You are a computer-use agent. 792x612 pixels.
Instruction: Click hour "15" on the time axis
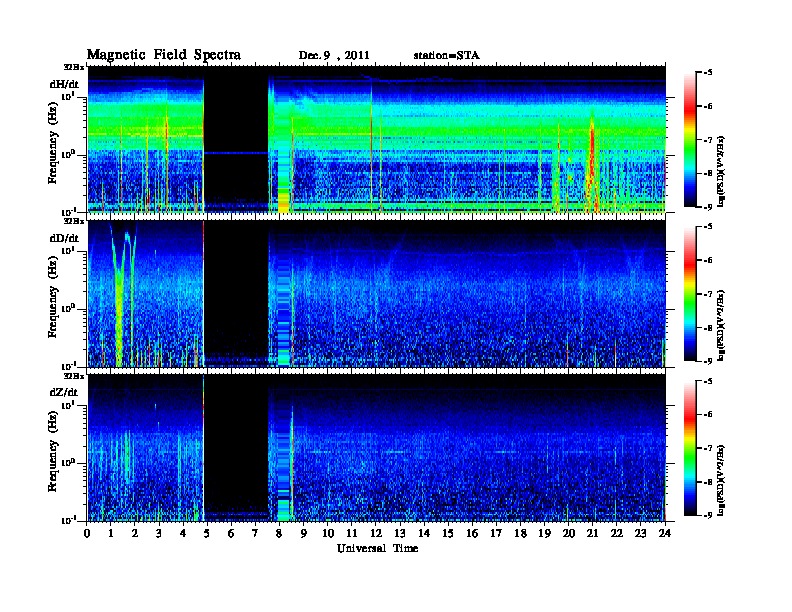448,533
